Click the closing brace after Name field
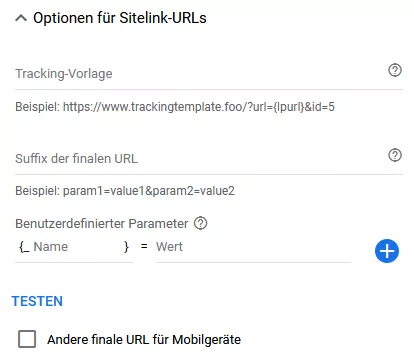Image resolution: width=414 pixels, height=363 pixels. click(x=126, y=247)
